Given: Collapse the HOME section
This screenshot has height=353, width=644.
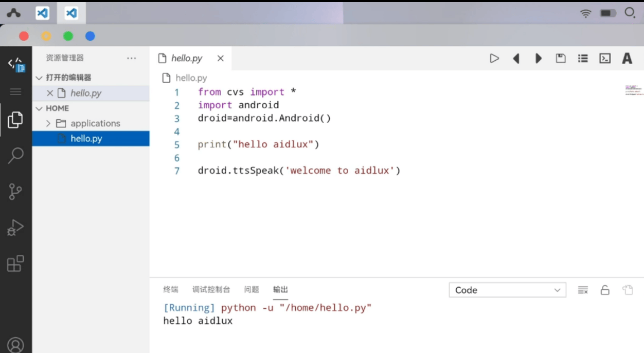Looking at the screenshot, I should coord(39,108).
